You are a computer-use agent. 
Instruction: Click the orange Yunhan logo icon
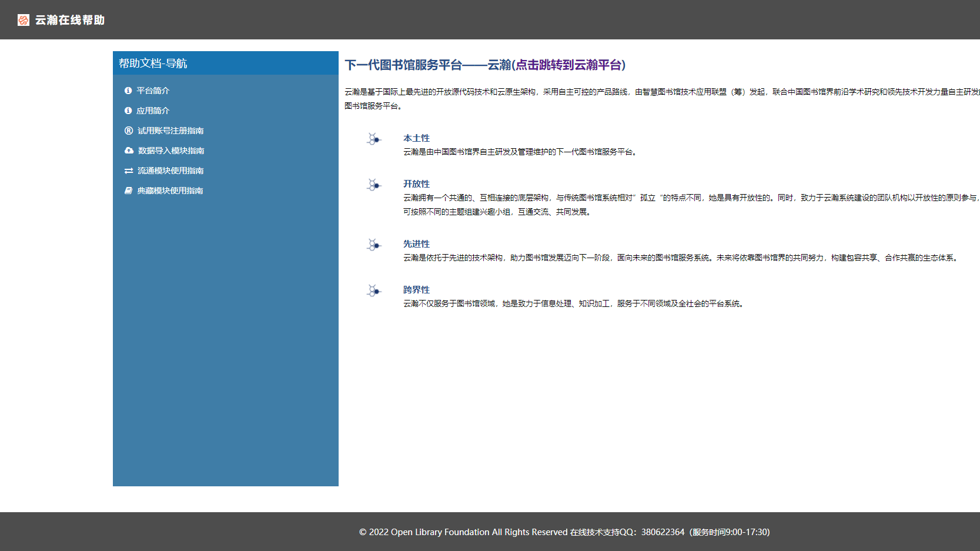click(24, 20)
